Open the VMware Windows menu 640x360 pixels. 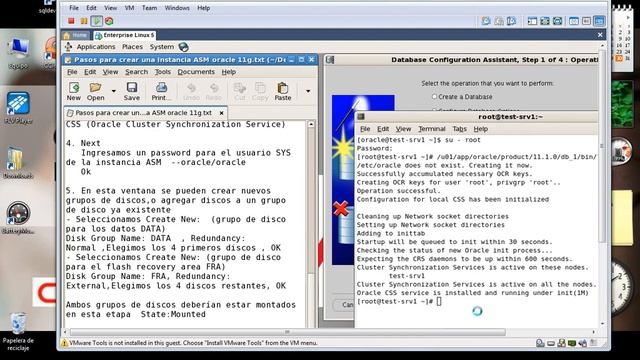click(x=177, y=8)
